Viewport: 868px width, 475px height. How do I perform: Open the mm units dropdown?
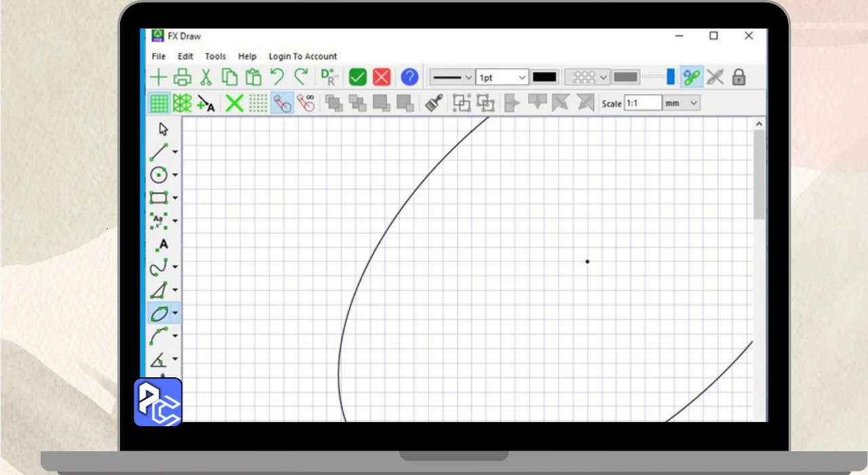(x=682, y=103)
